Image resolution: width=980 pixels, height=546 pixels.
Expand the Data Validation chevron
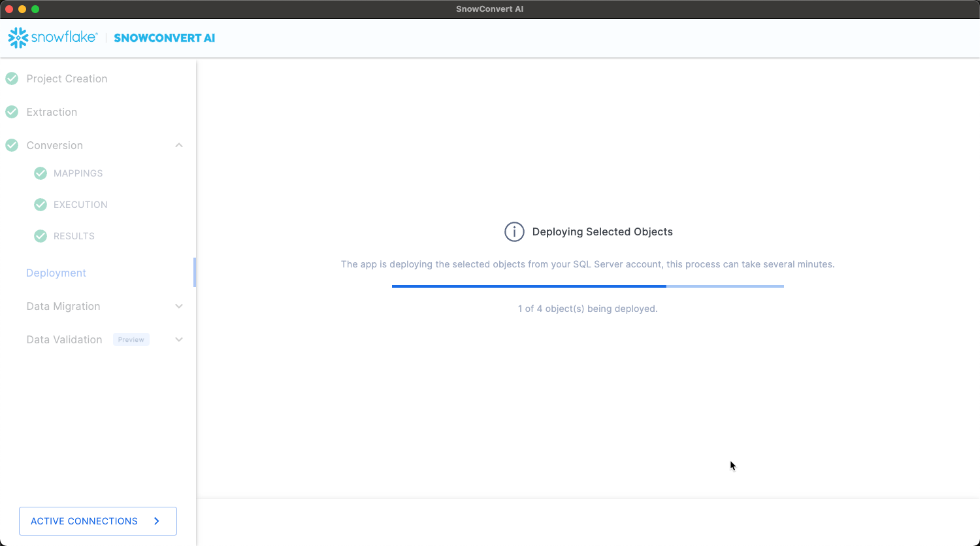pyautogui.click(x=179, y=339)
